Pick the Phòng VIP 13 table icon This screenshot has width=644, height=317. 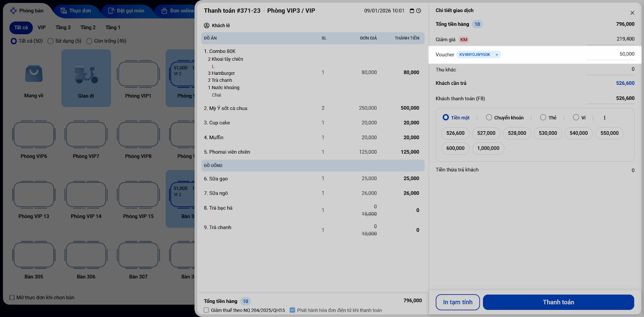tap(34, 195)
